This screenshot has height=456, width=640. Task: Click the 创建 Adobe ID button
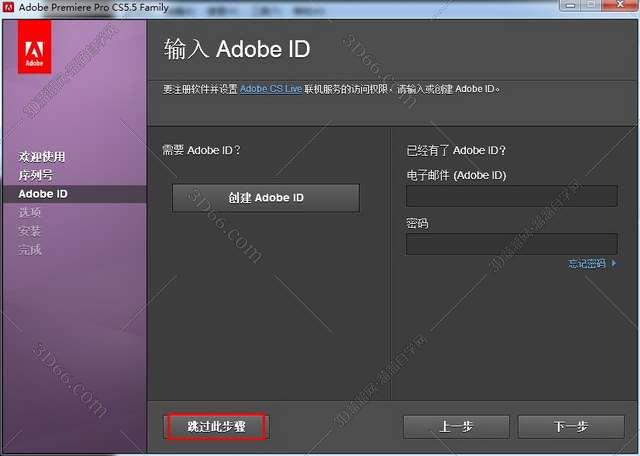(x=266, y=198)
